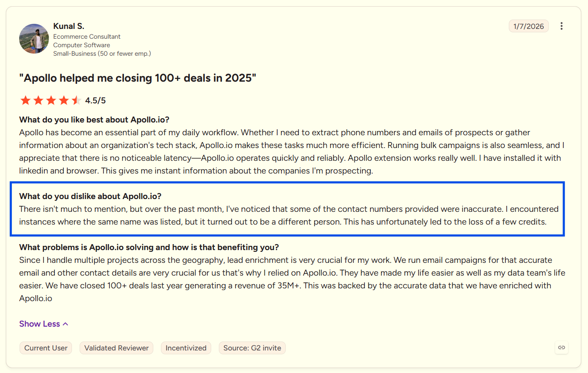588x373 pixels.
Task: Click the Source: G2 invite badge
Action: point(252,348)
